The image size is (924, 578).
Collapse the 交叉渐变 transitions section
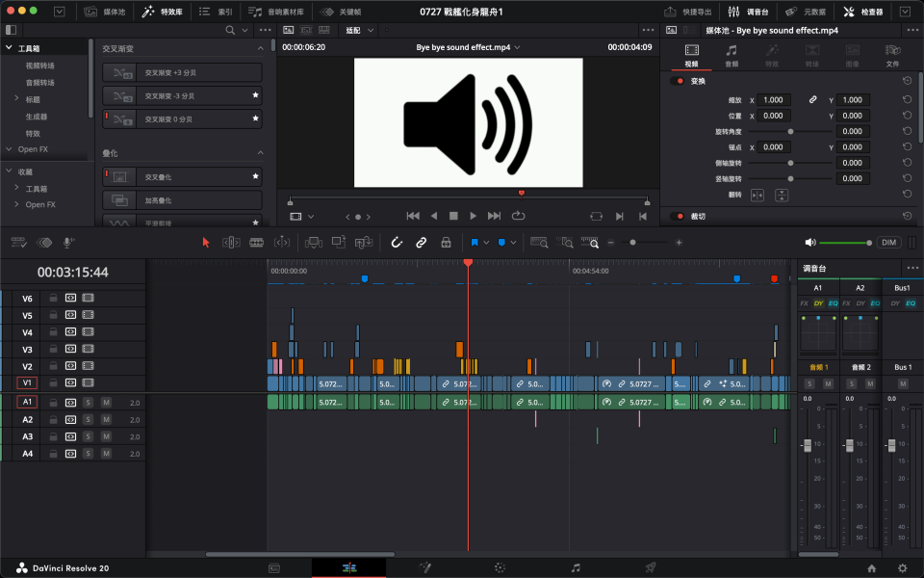coord(260,48)
